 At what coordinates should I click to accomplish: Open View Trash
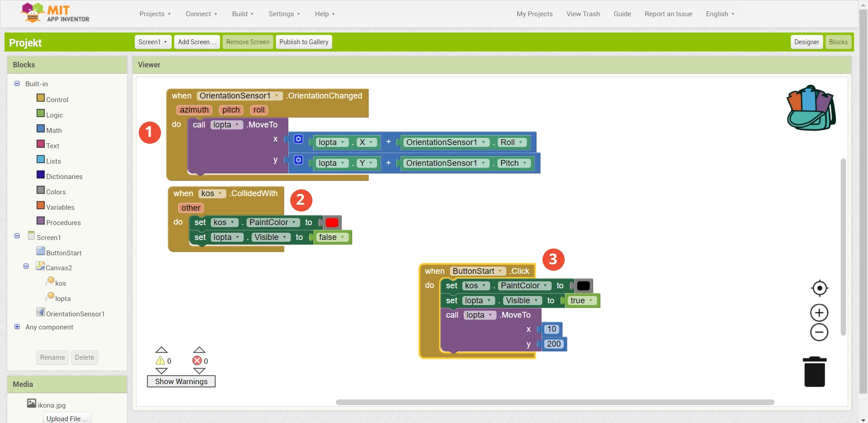point(583,14)
